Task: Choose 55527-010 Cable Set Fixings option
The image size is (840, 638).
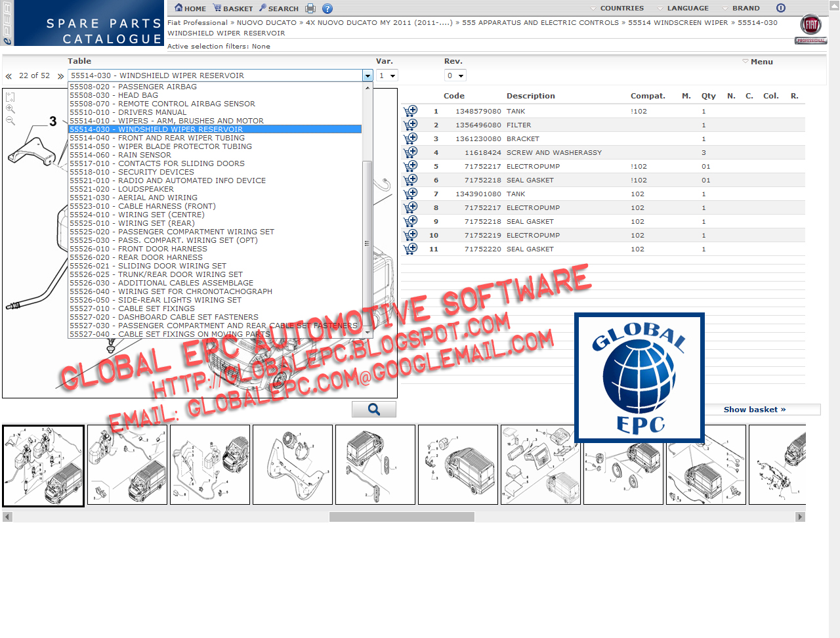Action: [x=215, y=308]
